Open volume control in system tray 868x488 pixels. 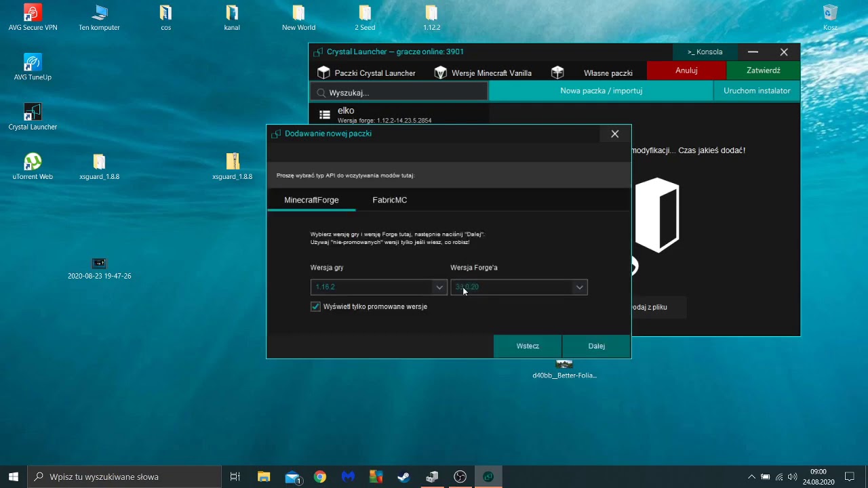[x=792, y=476]
